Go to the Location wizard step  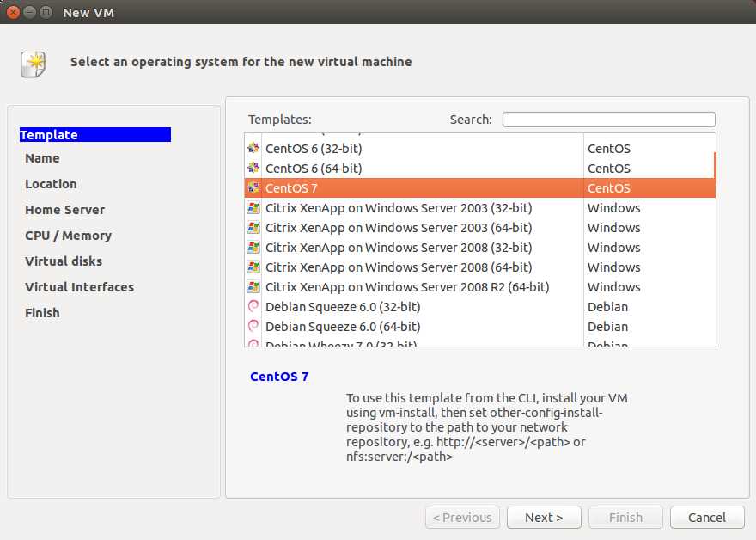pyautogui.click(x=51, y=184)
